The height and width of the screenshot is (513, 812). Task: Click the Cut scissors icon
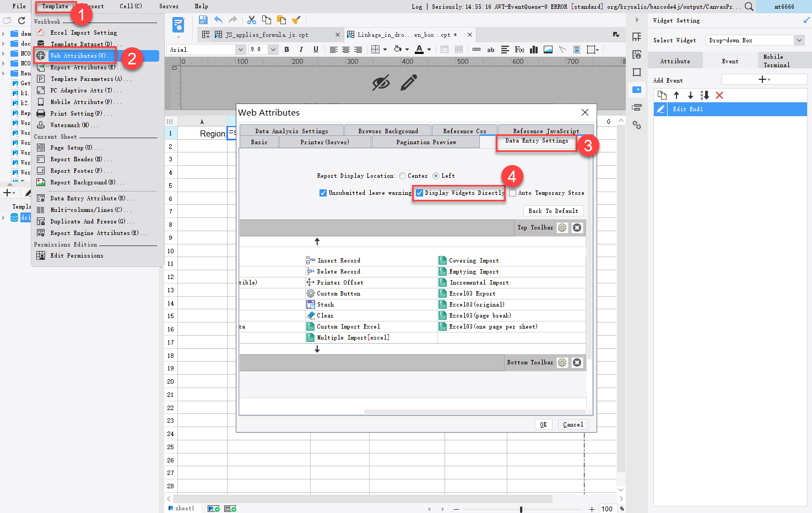coord(252,20)
